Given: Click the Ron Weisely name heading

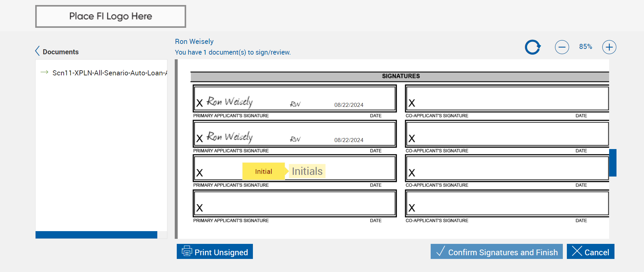Looking at the screenshot, I should click(194, 42).
